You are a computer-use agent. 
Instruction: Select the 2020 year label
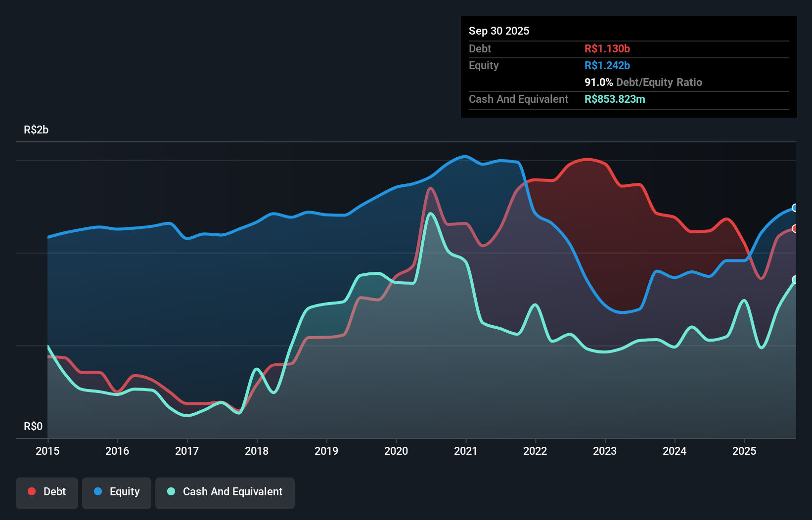point(396,451)
